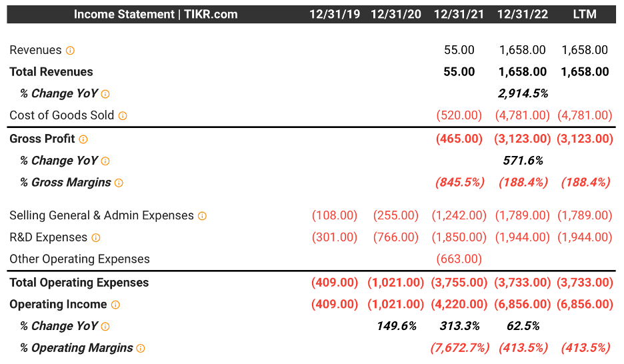Image resolution: width=624 pixels, height=364 pixels.
Task: Click the Income Statement | TIKR.com title
Action: 155,14
